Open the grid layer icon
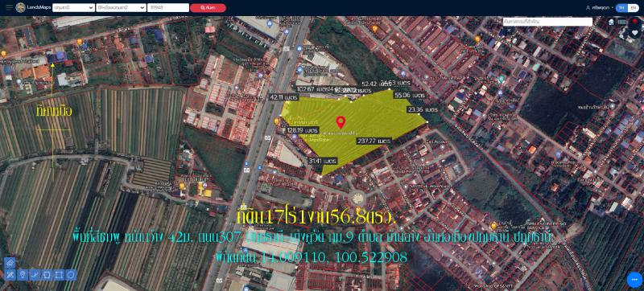This screenshot has width=644, height=291. click(621, 23)
